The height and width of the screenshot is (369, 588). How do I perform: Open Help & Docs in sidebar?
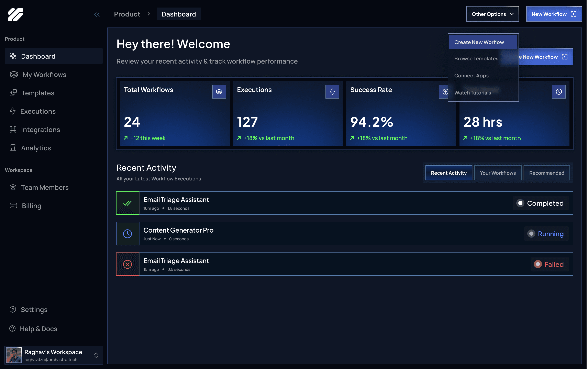tap(38, 329)
